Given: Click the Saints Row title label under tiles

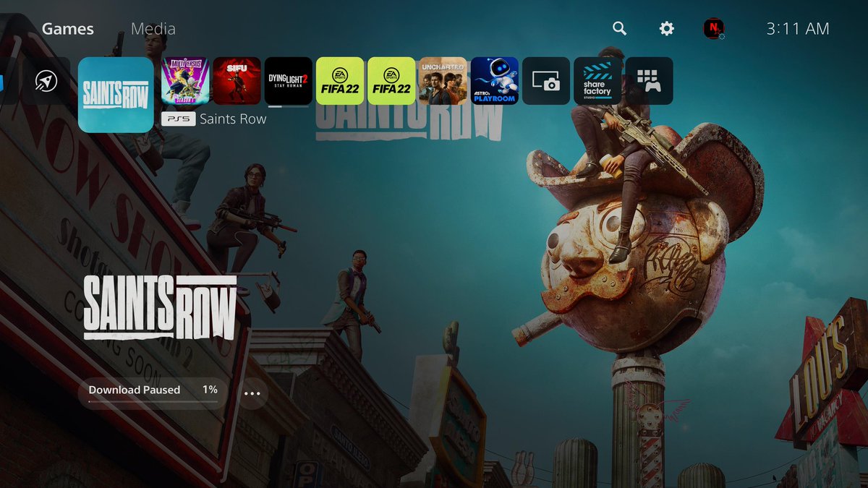Looking at the screenshot, I should coord(233,119).
